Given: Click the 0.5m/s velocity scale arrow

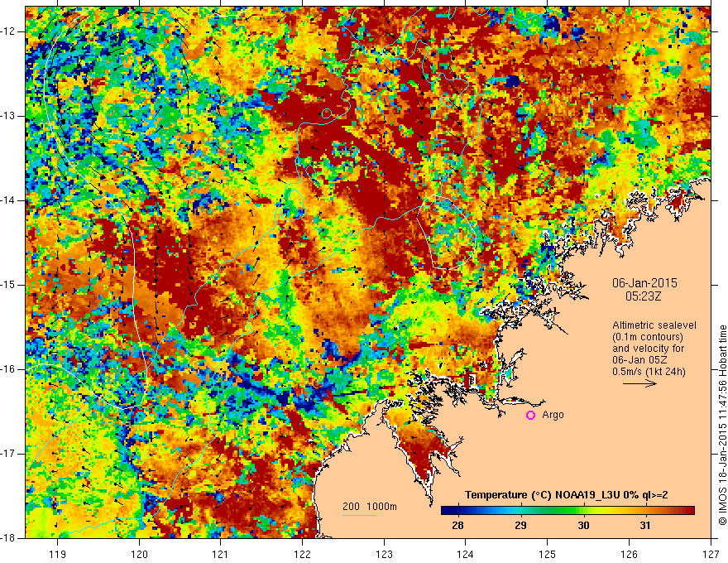Looking at the screenshot, I should click(x=639, y=383).
